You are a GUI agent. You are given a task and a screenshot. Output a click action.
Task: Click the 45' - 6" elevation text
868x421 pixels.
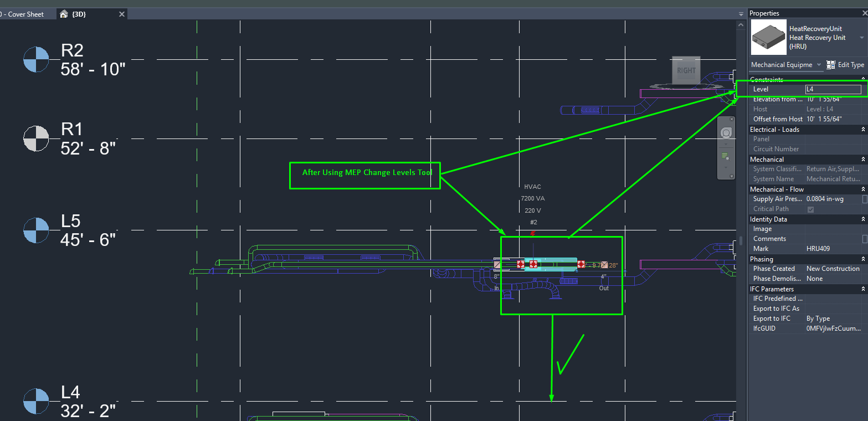click(88, 239)
